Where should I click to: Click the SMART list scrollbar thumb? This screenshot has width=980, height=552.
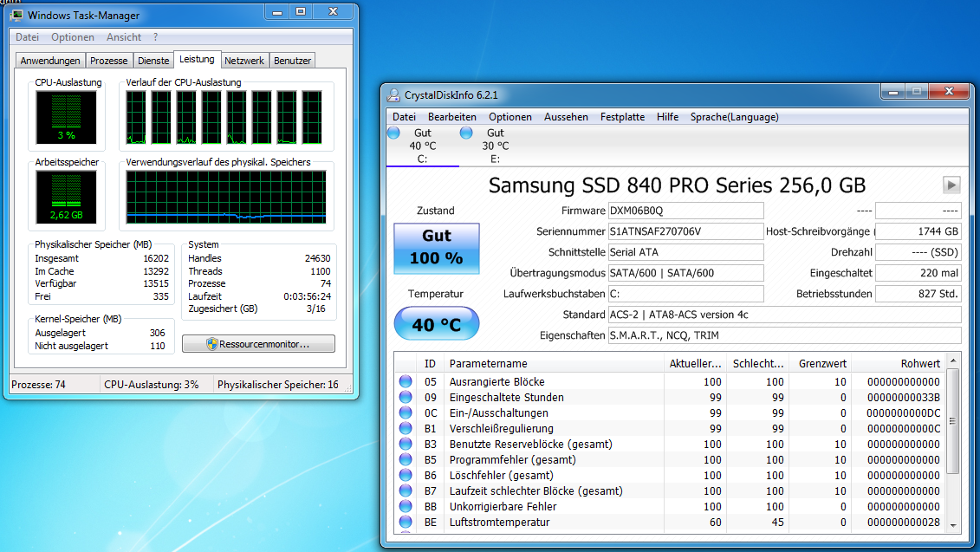(952, 421)
